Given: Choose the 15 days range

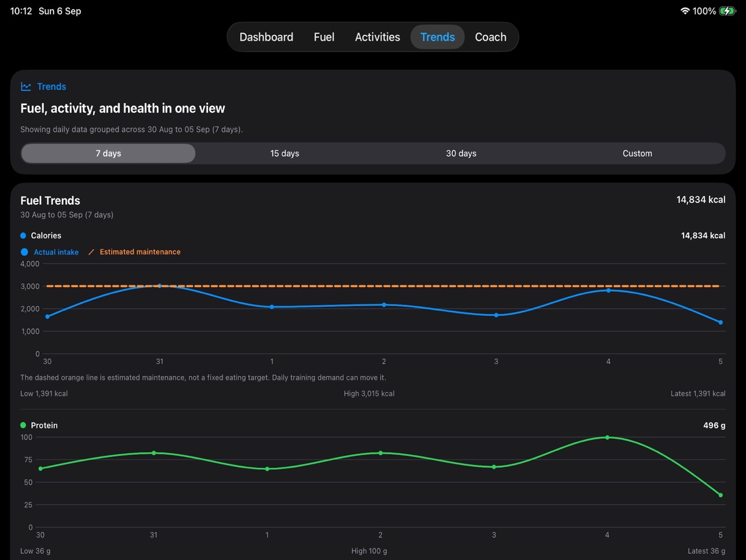Looking at the screenshot, I should [x=285, y=153].
